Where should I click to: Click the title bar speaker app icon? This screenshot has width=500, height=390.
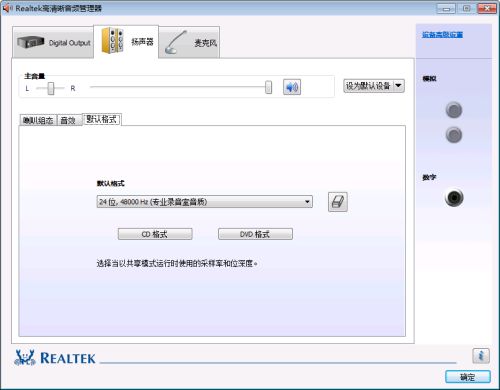(x=7, y=8)
